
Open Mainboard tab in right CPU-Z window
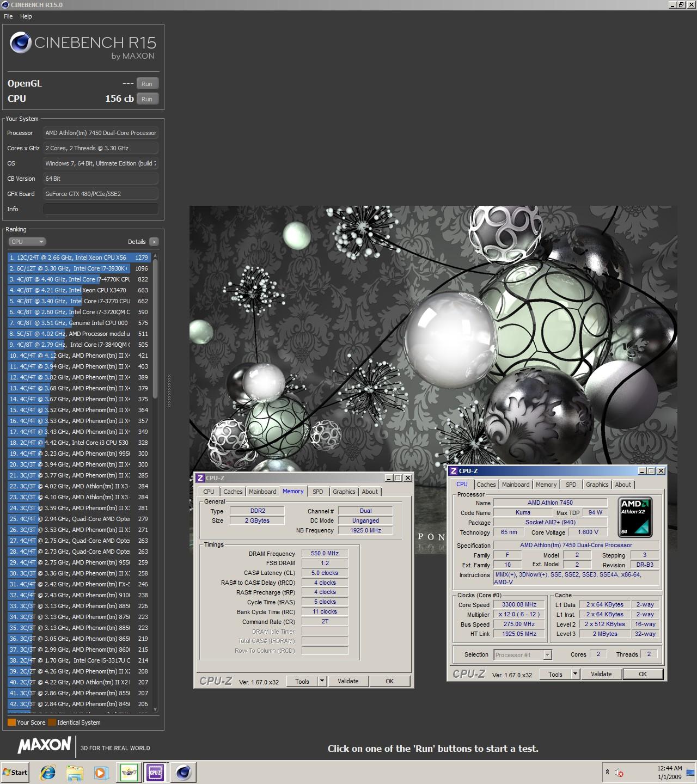tap(516, 485)
